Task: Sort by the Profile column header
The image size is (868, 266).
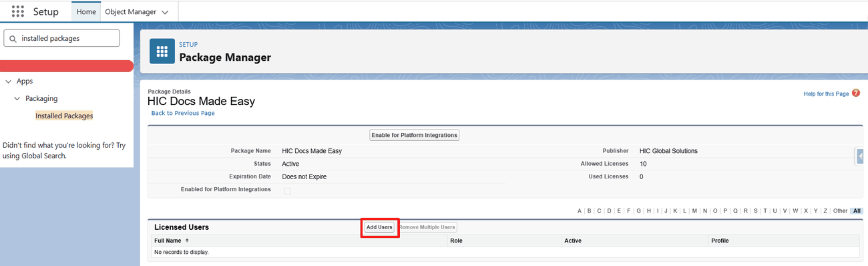Action: [x=720, y=241]
